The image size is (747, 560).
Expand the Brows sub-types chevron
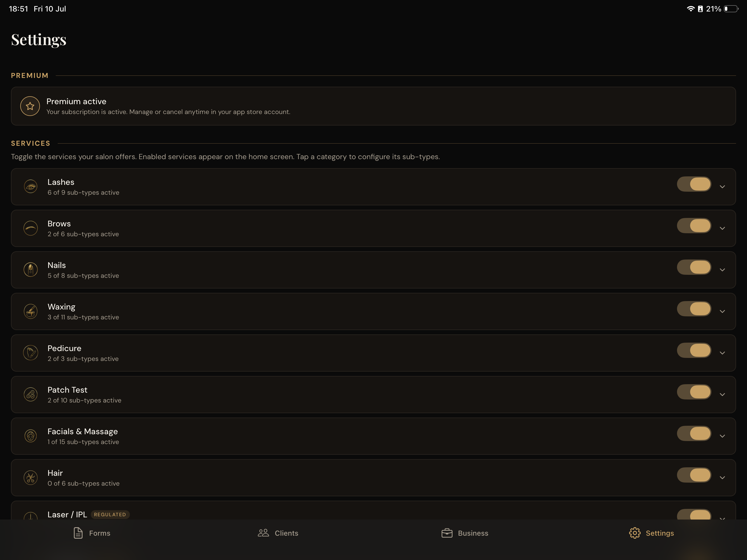(722, 228)
